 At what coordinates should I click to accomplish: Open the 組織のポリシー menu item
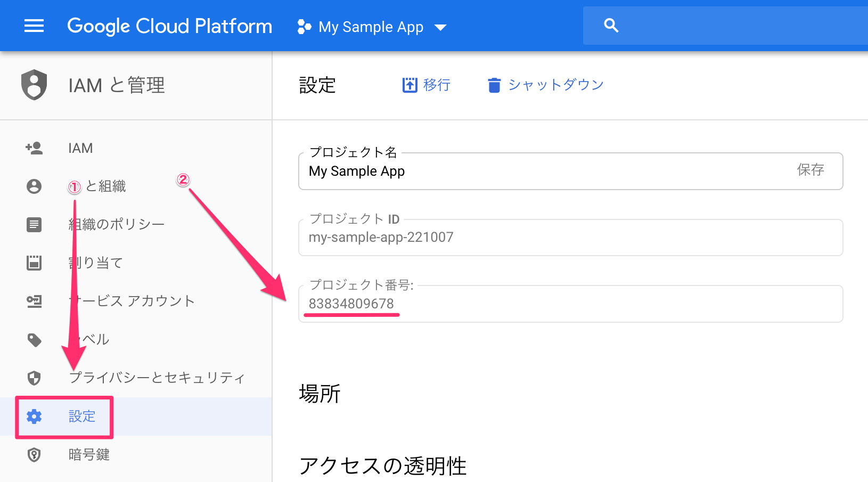(x=117, y=224)
